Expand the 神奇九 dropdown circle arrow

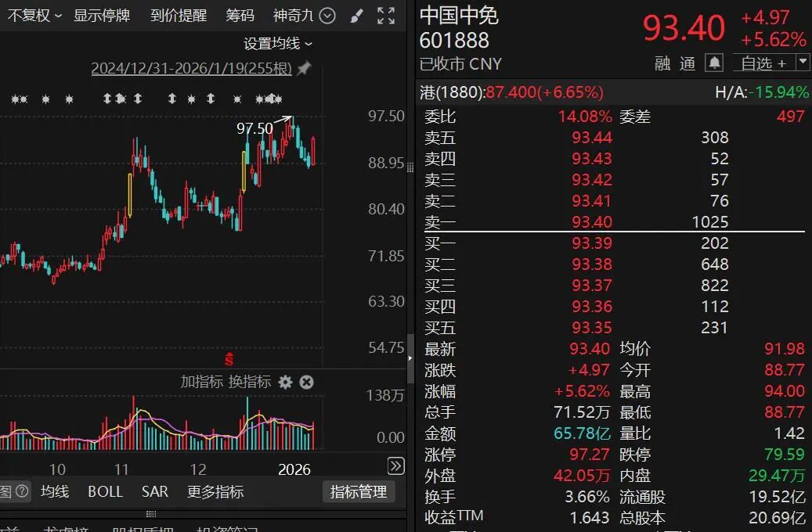click(327, 16)
